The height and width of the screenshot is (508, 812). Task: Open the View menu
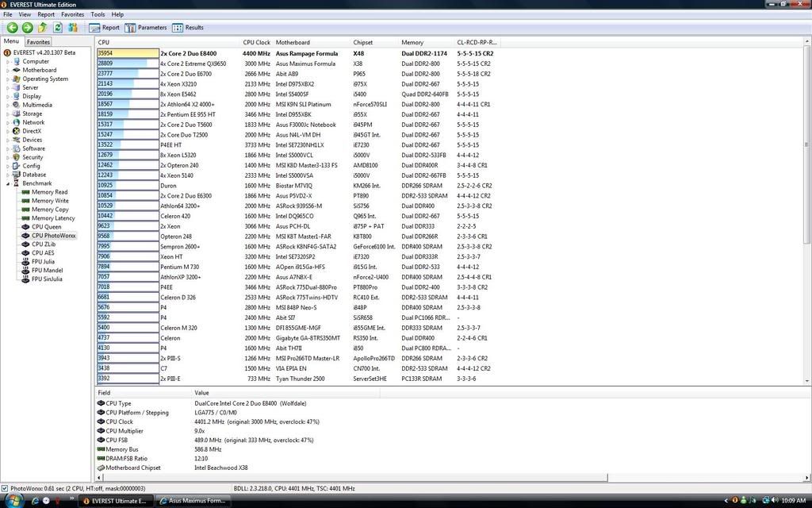click(x=25, y=14)
